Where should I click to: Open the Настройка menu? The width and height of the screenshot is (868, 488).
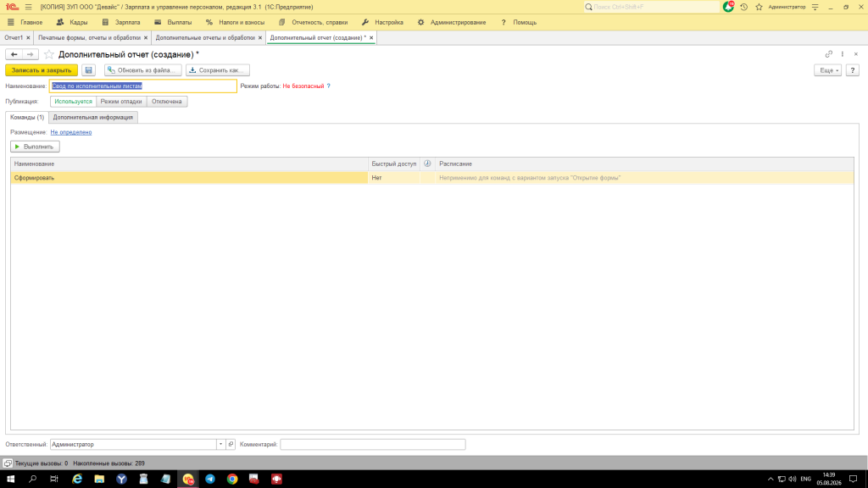click(382, 23)
